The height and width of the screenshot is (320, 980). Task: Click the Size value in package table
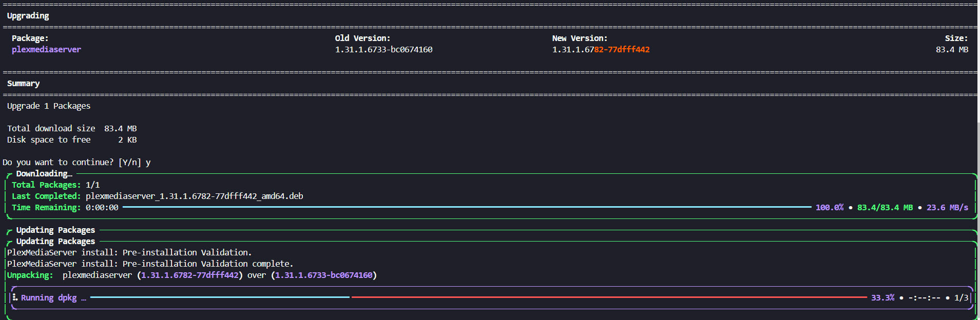[x=952, y=50]
